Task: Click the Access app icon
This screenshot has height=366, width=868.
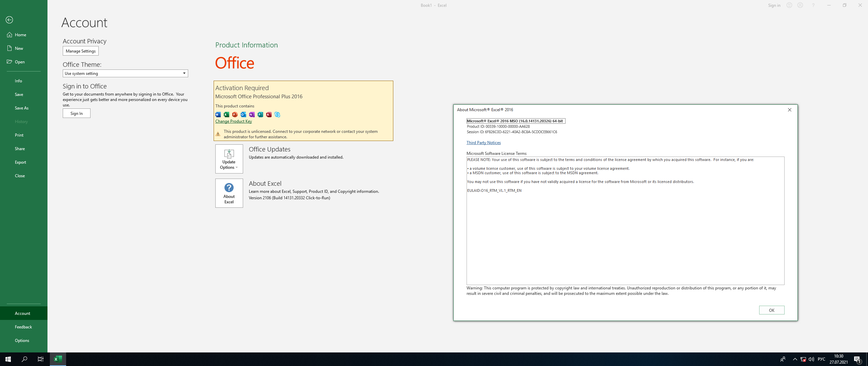Action: point(269,115)
